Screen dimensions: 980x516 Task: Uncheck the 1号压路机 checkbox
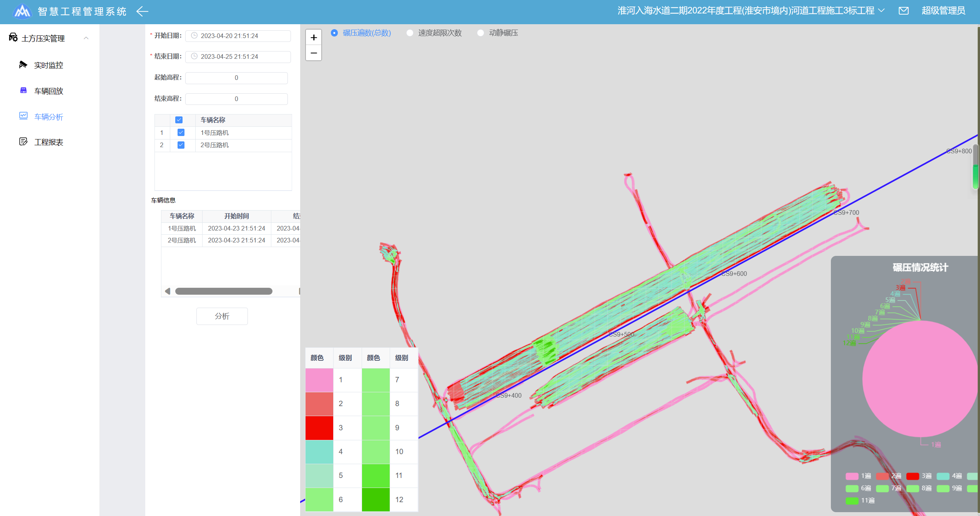[x=181, y=133]
